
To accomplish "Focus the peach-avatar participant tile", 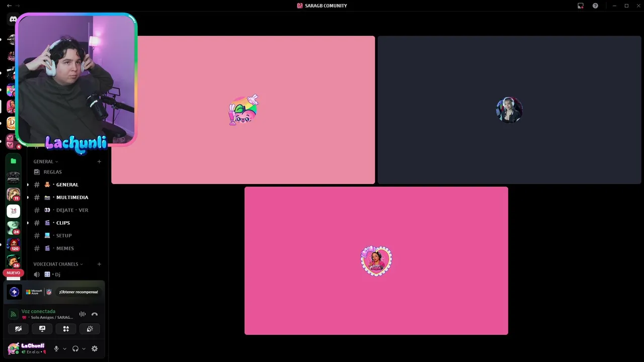I will click(243, 110).
